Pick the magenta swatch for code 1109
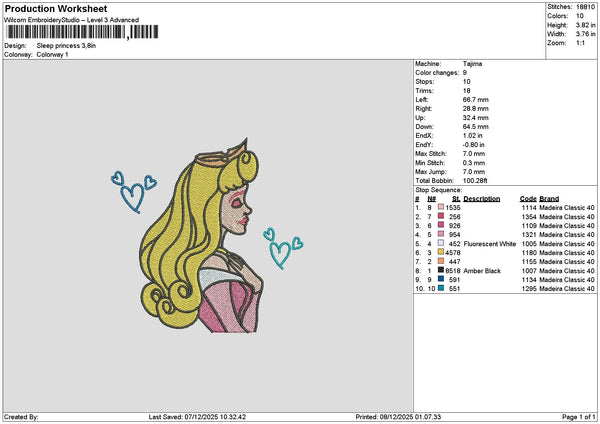600x424 pixels. click(x=441, y=225)
